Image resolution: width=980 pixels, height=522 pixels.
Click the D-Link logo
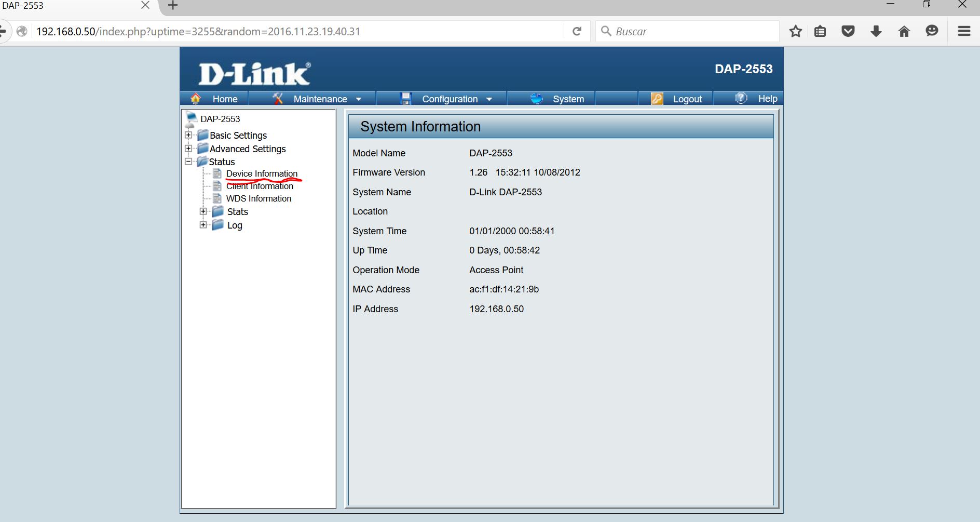click(x=254, y=73)
